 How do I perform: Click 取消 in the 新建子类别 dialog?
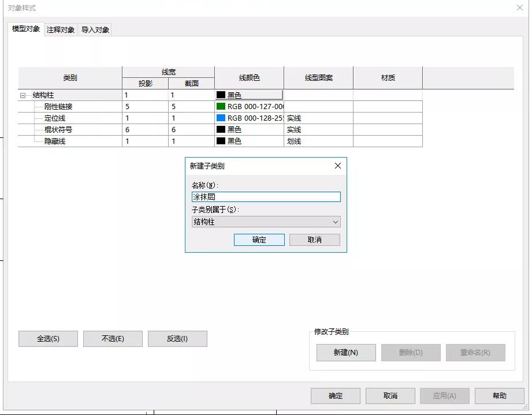314,240
